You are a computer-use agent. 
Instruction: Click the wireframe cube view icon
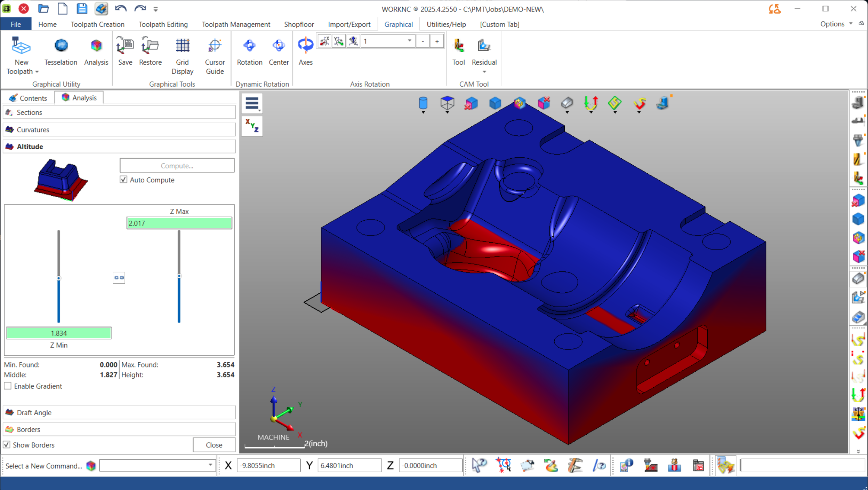pyautogui.click(x=447, y=103)
